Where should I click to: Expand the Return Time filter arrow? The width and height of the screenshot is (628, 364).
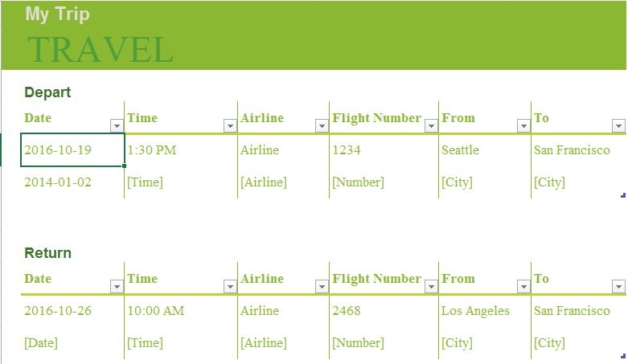click(230, 287)
